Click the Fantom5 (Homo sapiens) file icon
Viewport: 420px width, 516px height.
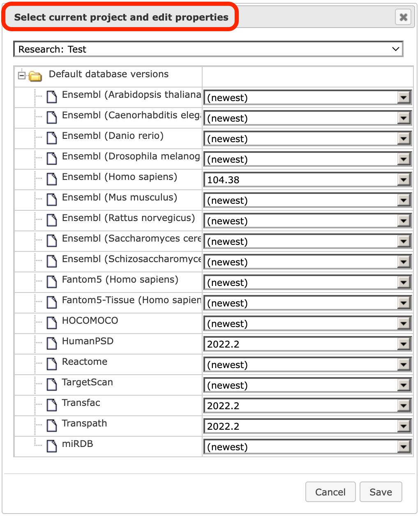coord(52,282)
